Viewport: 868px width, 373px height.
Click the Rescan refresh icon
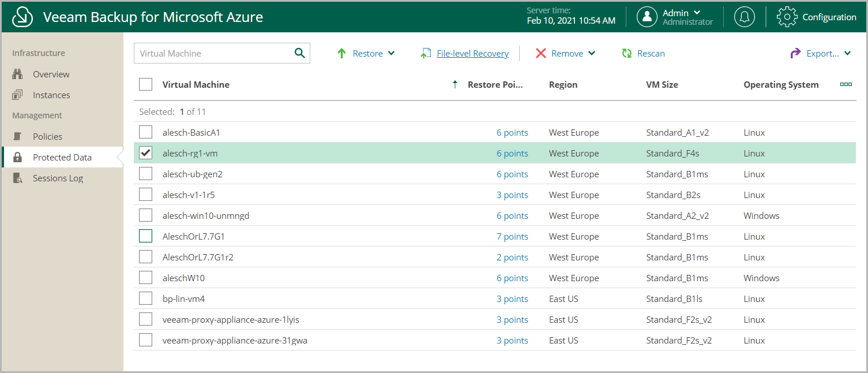(x=627, y=53)
